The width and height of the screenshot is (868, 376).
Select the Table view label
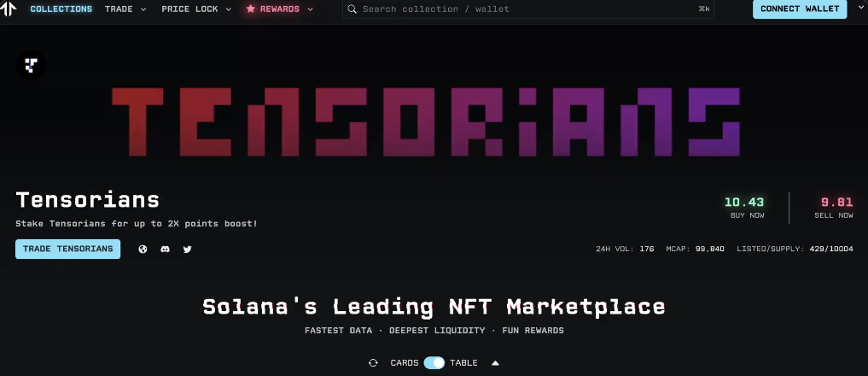pos(464,362)
